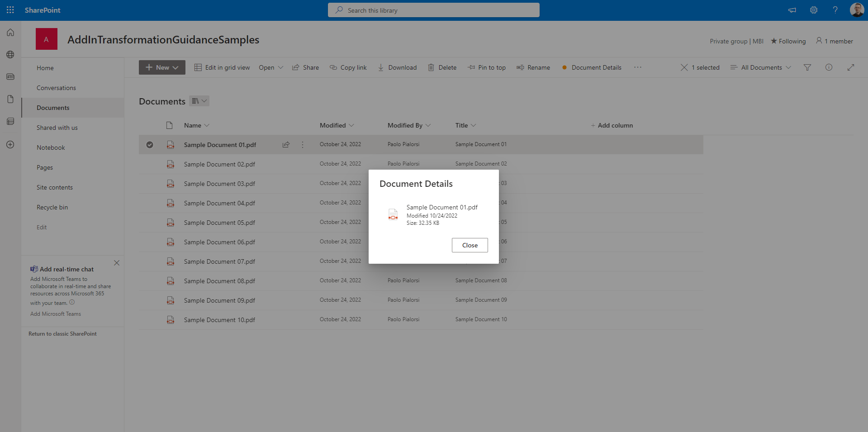
Task: Open the app launcher waffle icon
Action: [10, 9]
